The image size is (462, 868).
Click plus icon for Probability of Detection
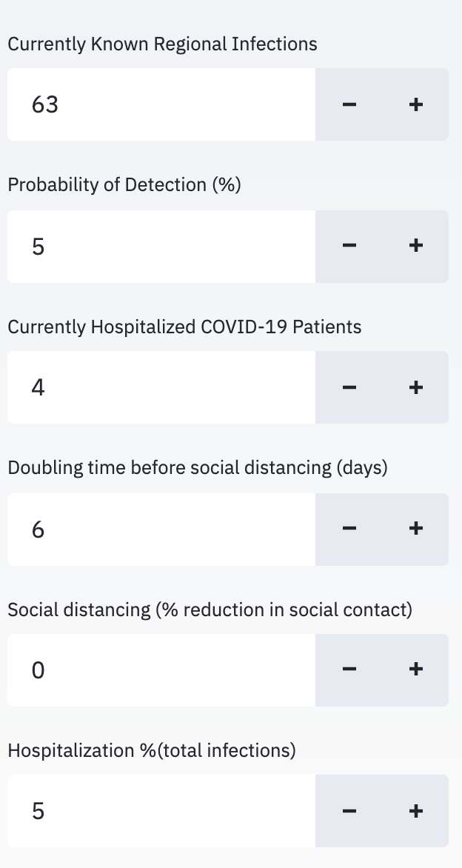(415, 246)
